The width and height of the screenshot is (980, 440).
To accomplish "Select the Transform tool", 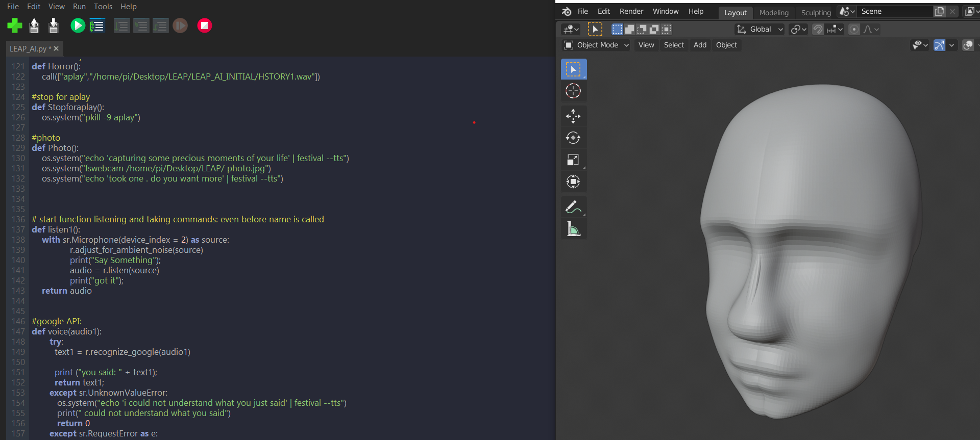I will pos(573,182).
